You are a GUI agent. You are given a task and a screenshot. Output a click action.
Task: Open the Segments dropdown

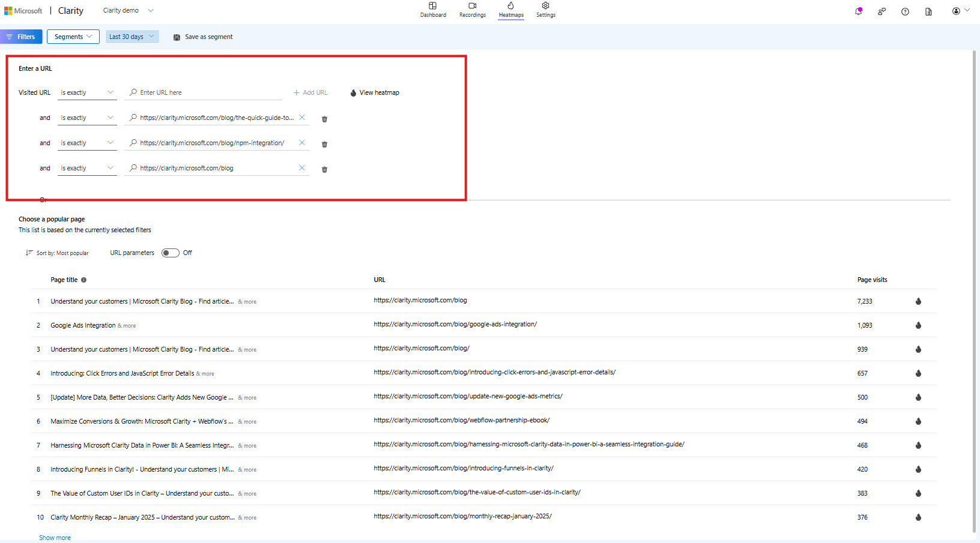[73, 37]
